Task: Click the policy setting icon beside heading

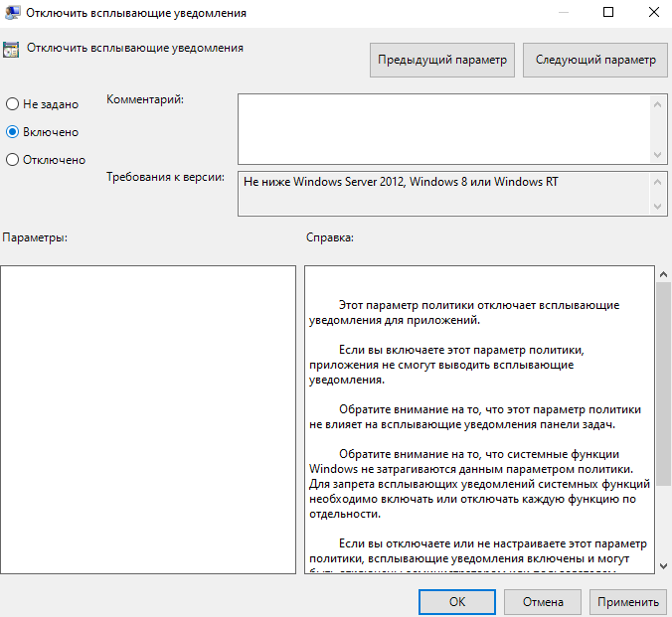Action: [x=11, y=50]
